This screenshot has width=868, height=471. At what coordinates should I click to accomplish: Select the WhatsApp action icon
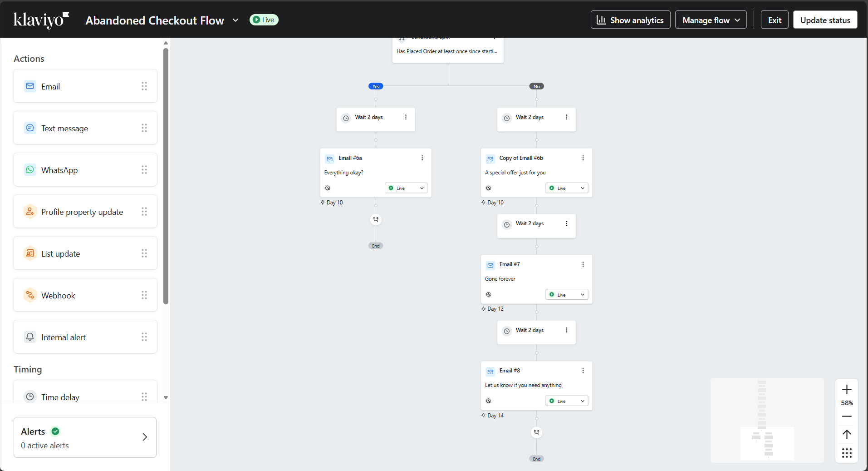[29, 169]
